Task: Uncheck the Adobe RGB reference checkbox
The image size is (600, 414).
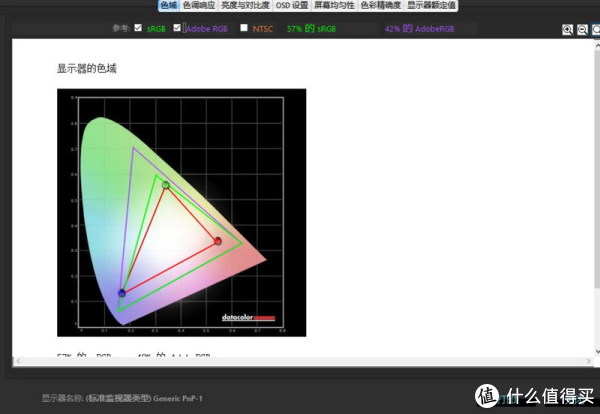Action: tap(177, 28)
